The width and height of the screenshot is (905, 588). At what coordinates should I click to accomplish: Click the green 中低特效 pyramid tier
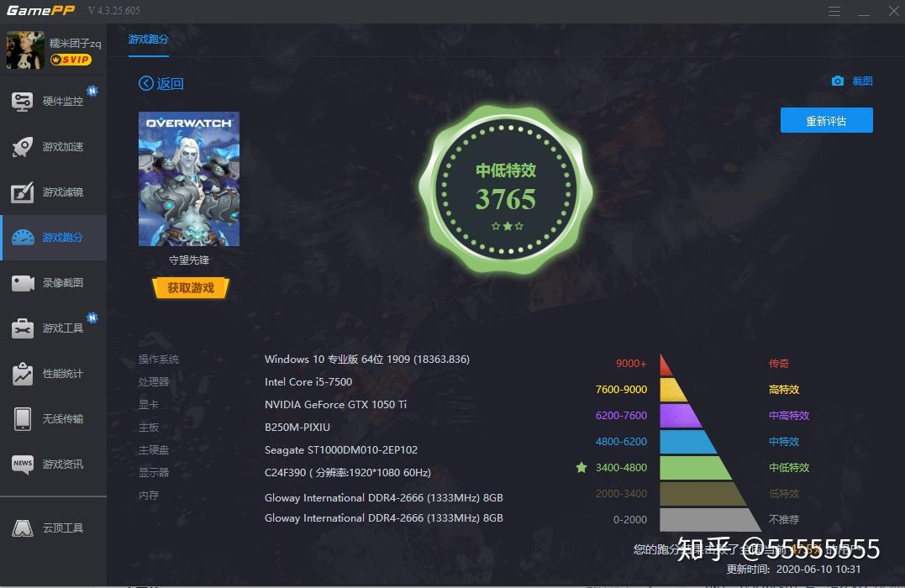[x=694, y=467]
